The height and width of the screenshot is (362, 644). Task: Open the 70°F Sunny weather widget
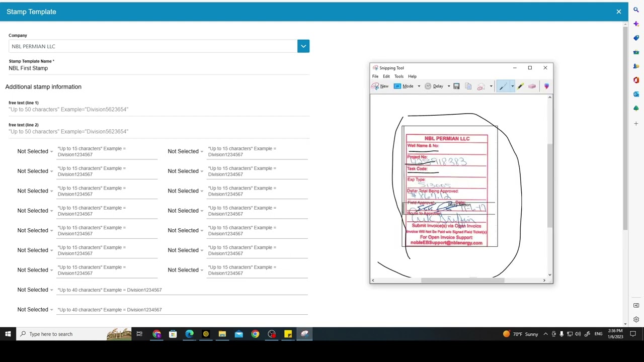pos(520,334)
